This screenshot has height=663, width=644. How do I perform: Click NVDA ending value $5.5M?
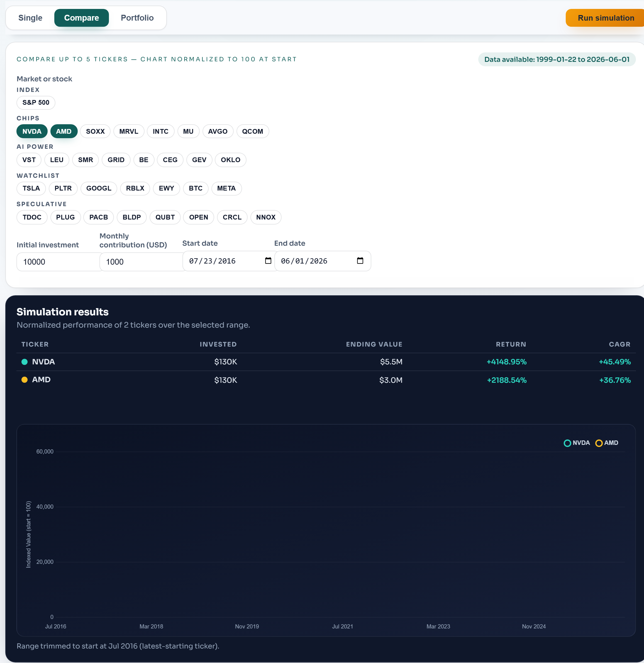coord(391,362)
